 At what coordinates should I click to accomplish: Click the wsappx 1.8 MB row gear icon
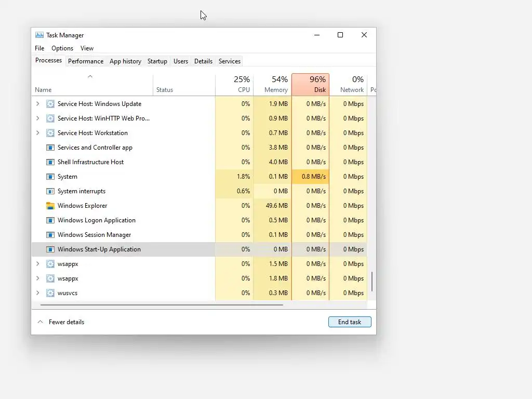[x=50, y=278]
